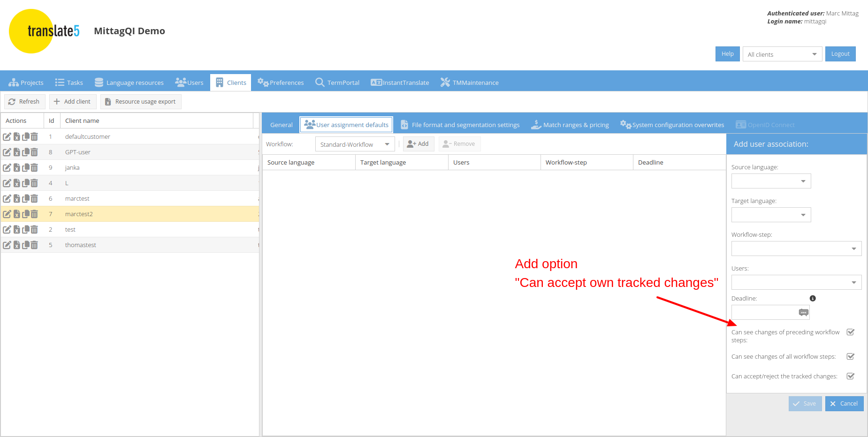Toggle 'Can see changes of all workflow steps'
This screenshot has width=868, height=437.
pyautogui.click(x=850, y=356)
